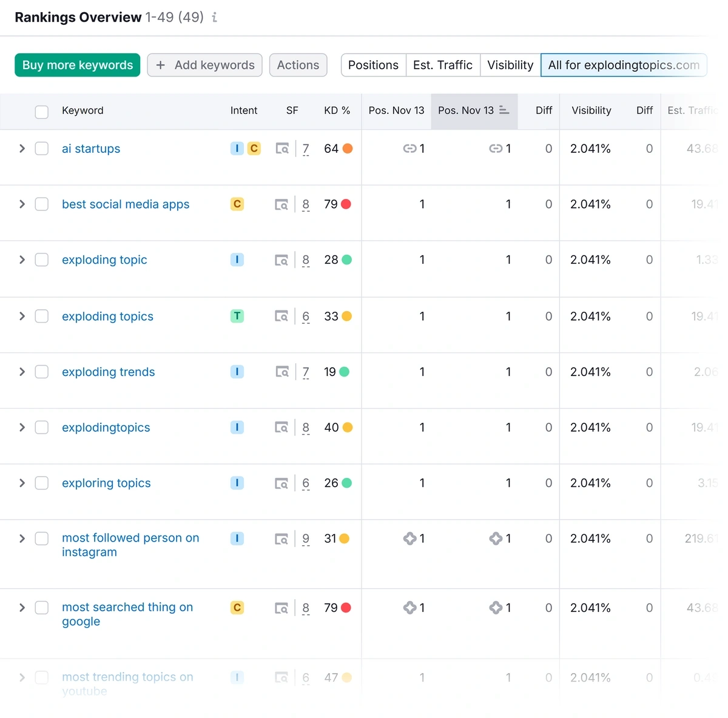
Task: Tick checkbox for most followed person on instagram
Action: (x=42, y=538)
